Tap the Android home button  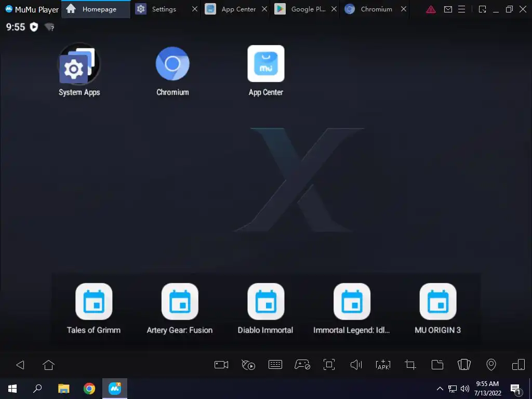pyautogui.click(x=48, y=365)
